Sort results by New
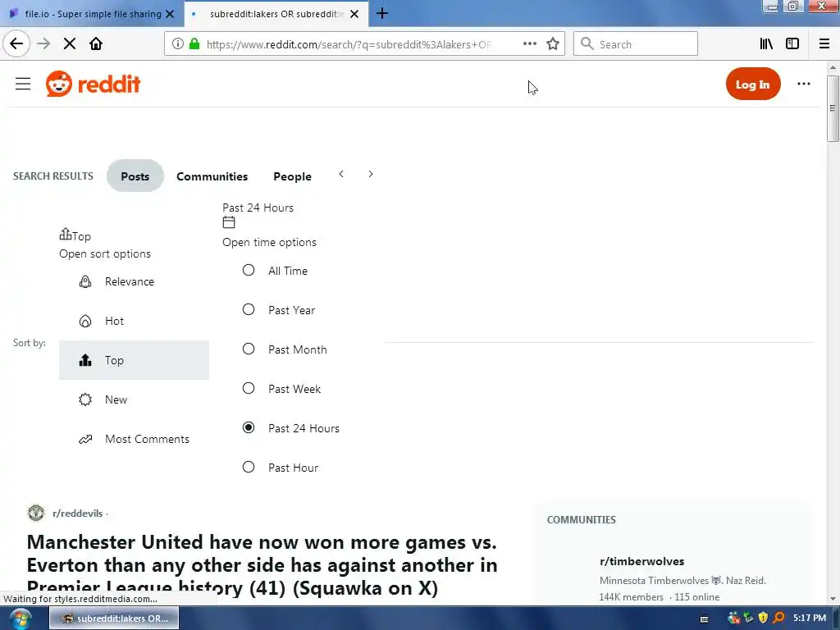The image size is (840, 630). 134,399
